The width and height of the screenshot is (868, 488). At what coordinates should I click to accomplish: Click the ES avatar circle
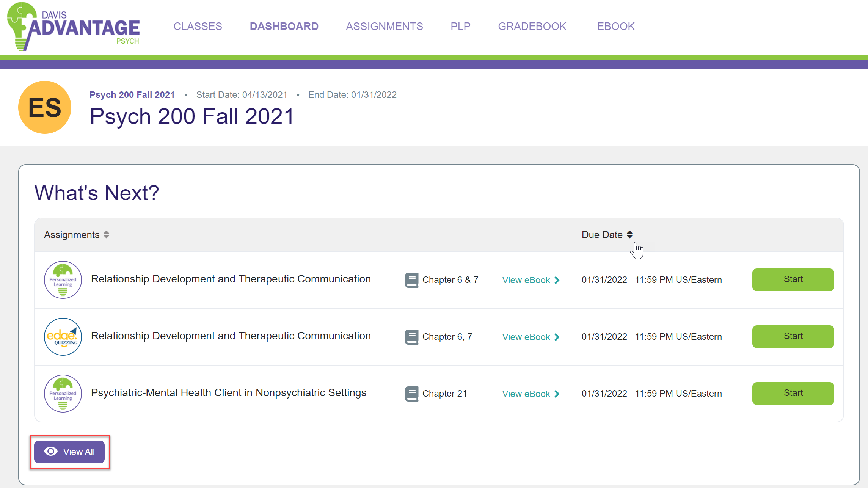45,107
